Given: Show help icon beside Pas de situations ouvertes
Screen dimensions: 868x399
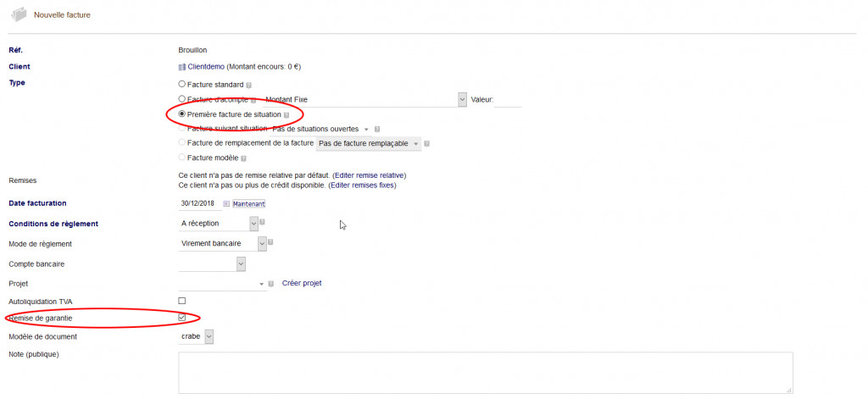Looking at the screenshot, I should click(x=377, y=130).
